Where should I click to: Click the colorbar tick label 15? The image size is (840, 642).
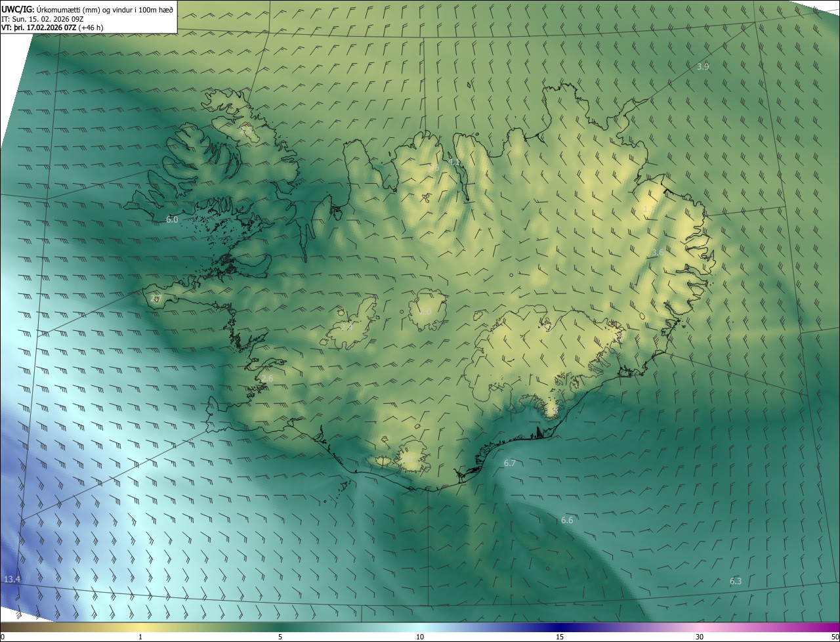click(560, 637)
